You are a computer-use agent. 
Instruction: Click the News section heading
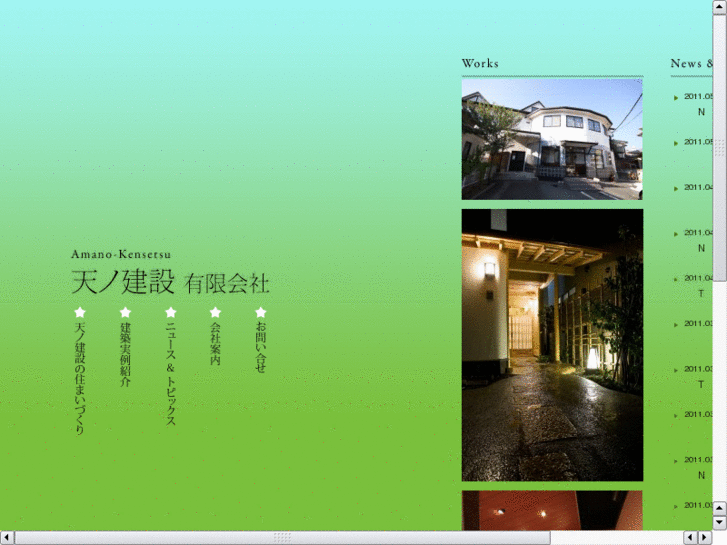[691, 64]
